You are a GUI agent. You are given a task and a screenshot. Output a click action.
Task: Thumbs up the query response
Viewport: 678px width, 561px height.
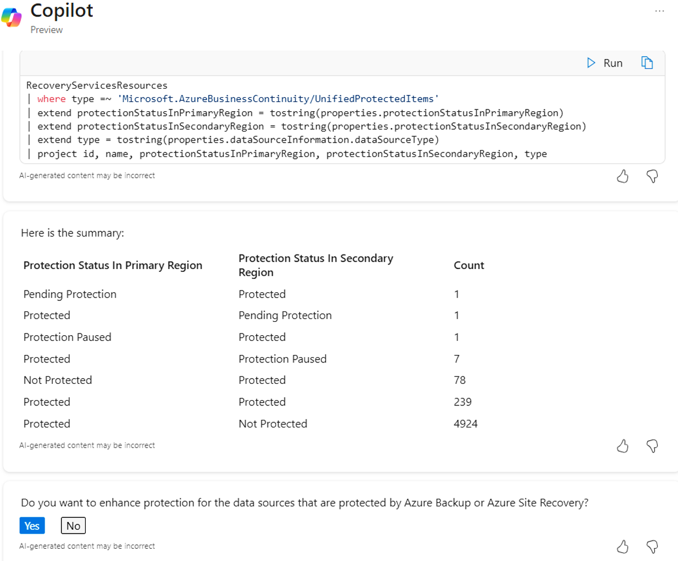coord(623,176)
